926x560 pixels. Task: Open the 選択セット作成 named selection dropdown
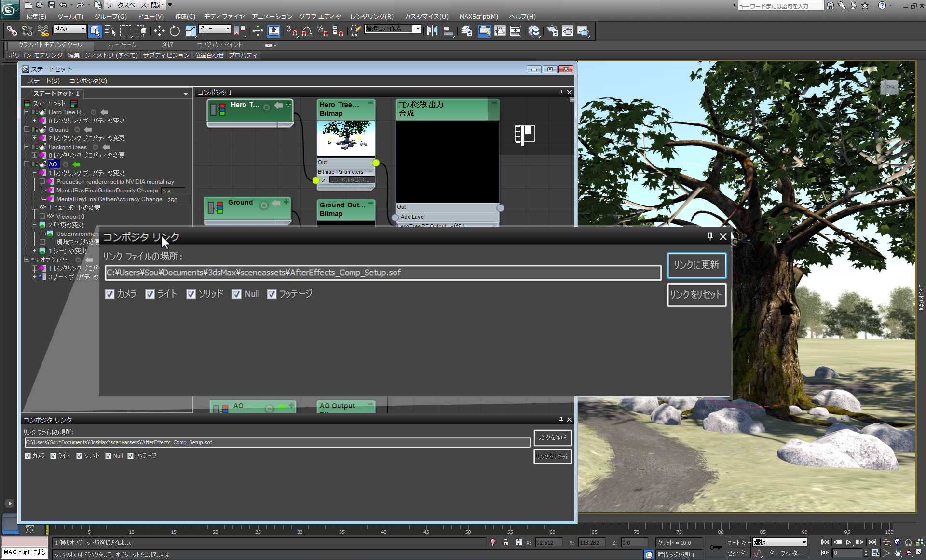click(417, 29)
